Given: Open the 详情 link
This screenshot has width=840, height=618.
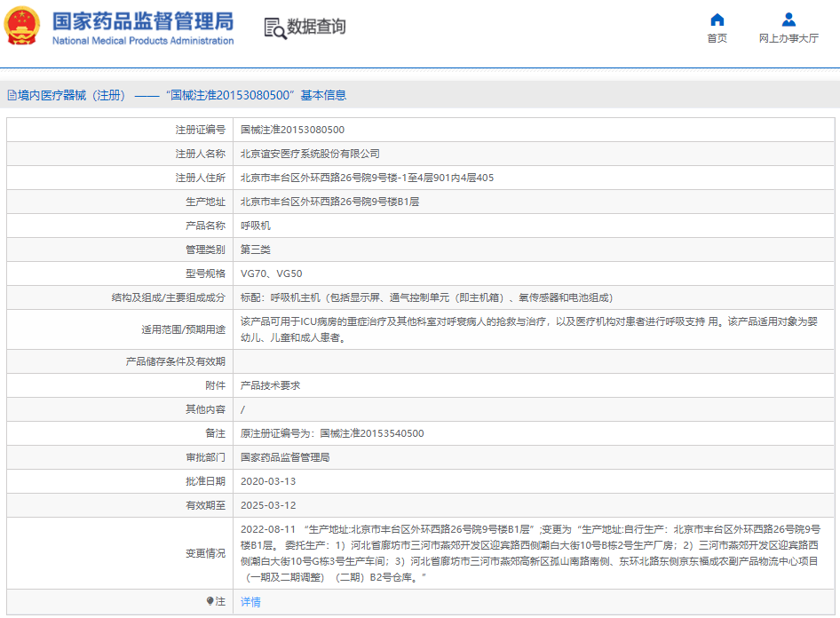Looking at the screenshot, I should pos(250,601).
